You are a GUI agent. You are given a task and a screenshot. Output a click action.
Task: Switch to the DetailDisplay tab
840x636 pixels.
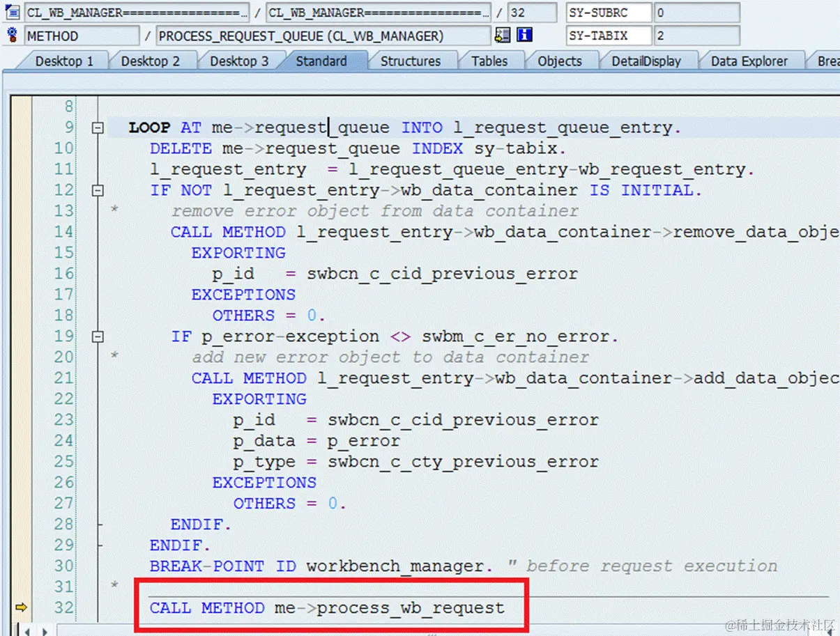point(646,61)
